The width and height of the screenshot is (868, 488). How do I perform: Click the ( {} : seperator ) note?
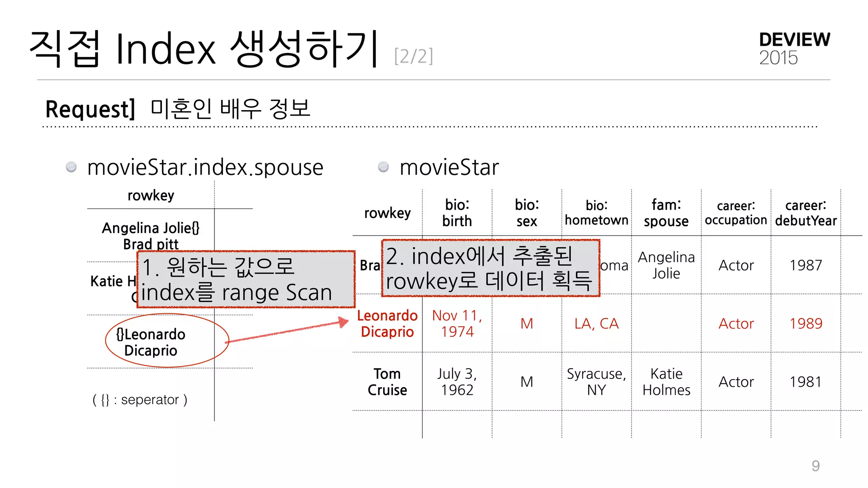coord(139,399)
